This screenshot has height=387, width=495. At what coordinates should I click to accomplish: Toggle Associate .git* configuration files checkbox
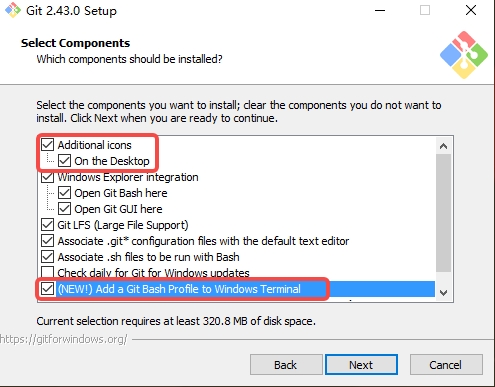(48, 241)
